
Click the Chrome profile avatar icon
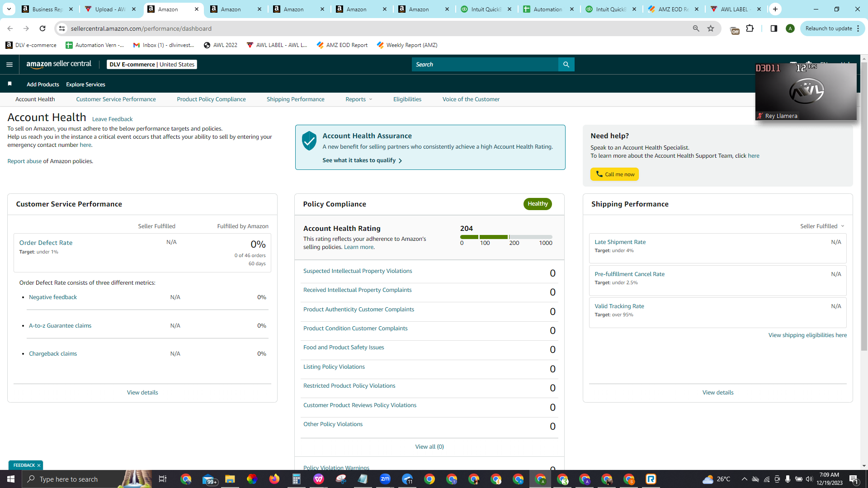point(790,28)
